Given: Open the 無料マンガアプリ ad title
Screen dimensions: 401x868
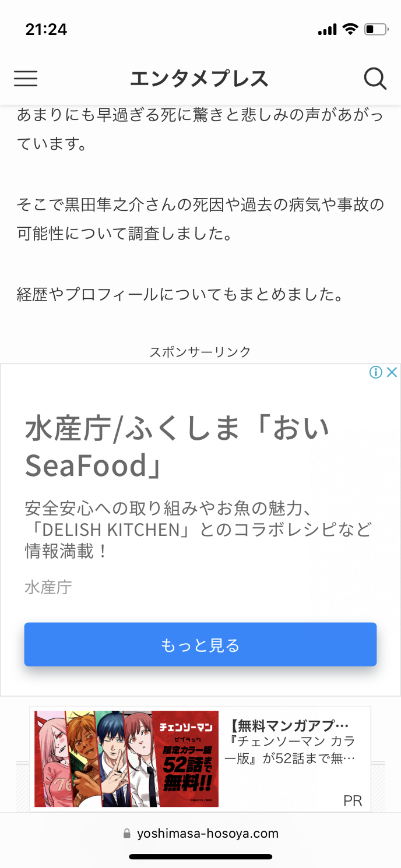Looking at the screenshot, I should 289,726.
